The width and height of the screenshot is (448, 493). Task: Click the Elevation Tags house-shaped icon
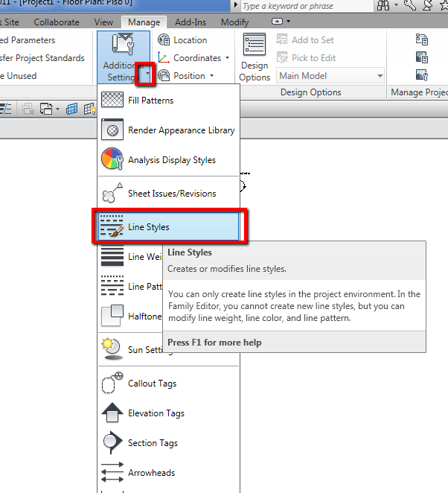[112, 413]
